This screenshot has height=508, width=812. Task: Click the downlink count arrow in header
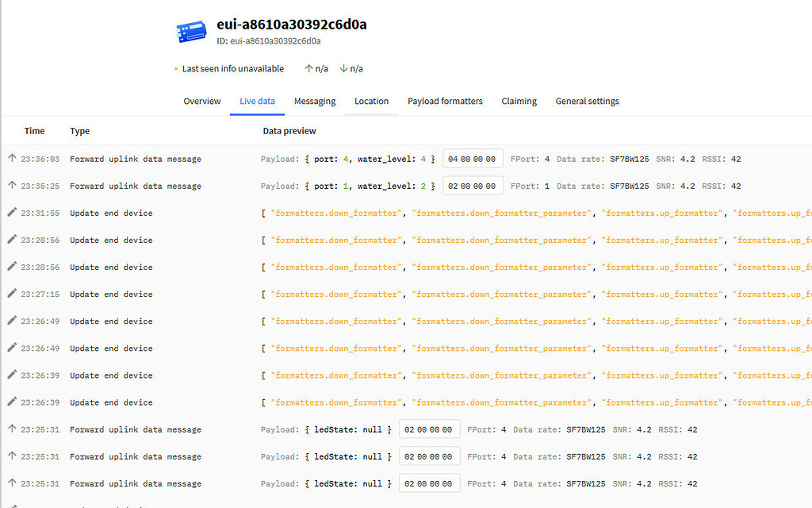click(x=344, y=69)
